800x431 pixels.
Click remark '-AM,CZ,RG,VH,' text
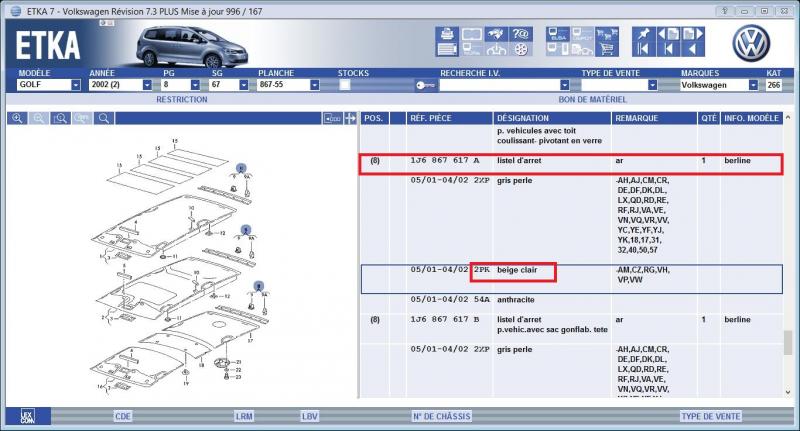coord(643,270)
